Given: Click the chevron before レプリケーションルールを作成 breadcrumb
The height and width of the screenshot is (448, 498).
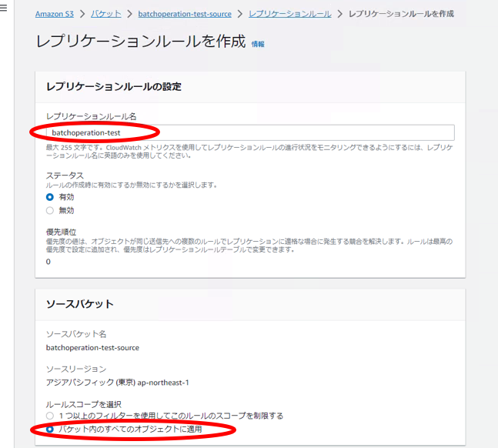Looking at the screenshot, I should [x=340, y=14].
